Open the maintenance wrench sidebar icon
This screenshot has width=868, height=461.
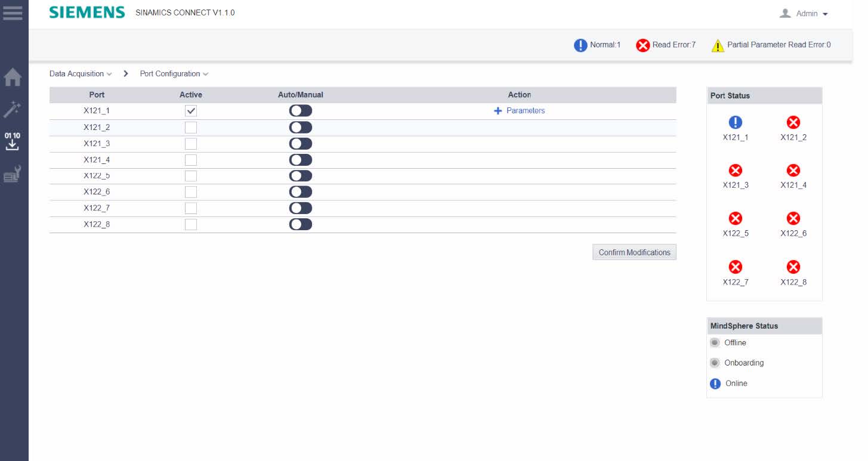13,174
